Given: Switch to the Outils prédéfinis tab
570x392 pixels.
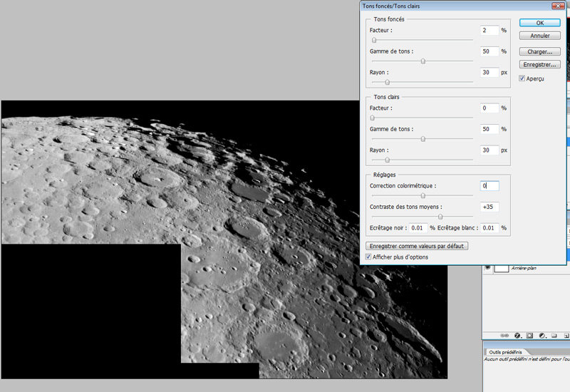Looking at the screenshot, I should pyautogui.click(x=505, y=352).
